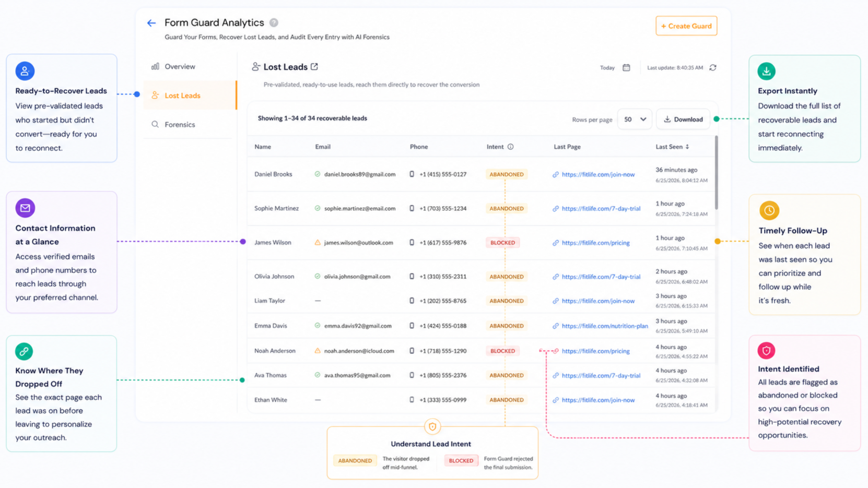Open Daniel Brooks join-now link
This screenshot has width=868, height=488.
coord(598,174)
